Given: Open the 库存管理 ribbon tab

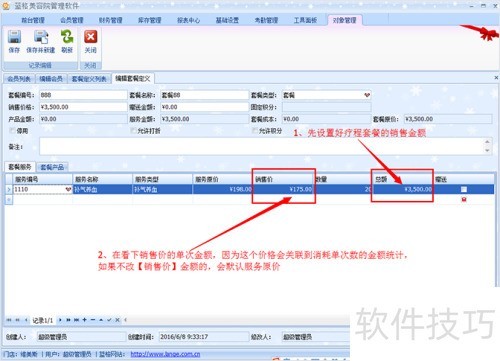Looking at the screenshot, I should 149,20.
